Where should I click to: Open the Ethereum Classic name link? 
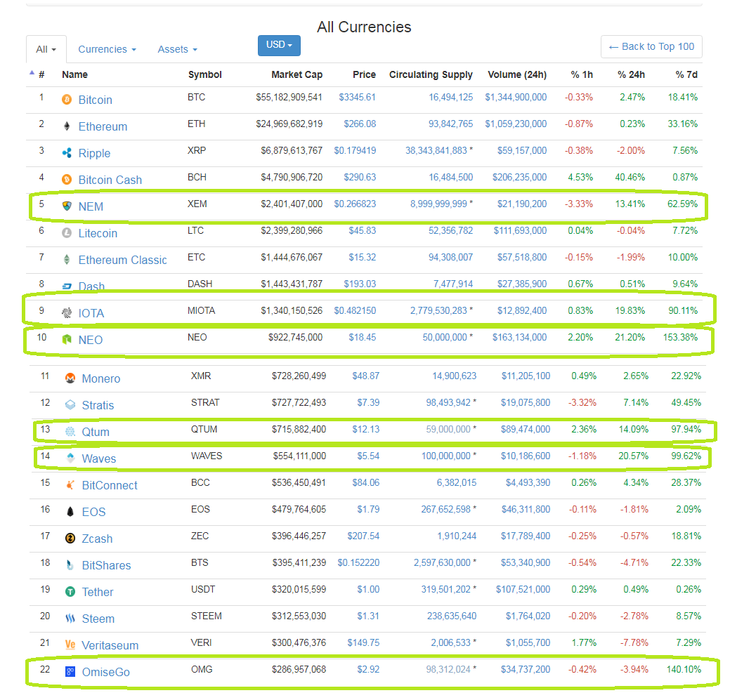coord(122,260)
